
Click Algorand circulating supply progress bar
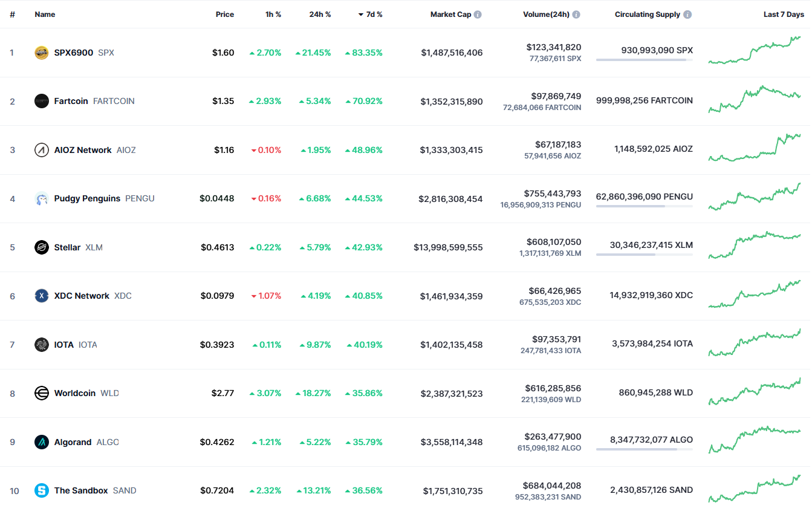point(645,449)
